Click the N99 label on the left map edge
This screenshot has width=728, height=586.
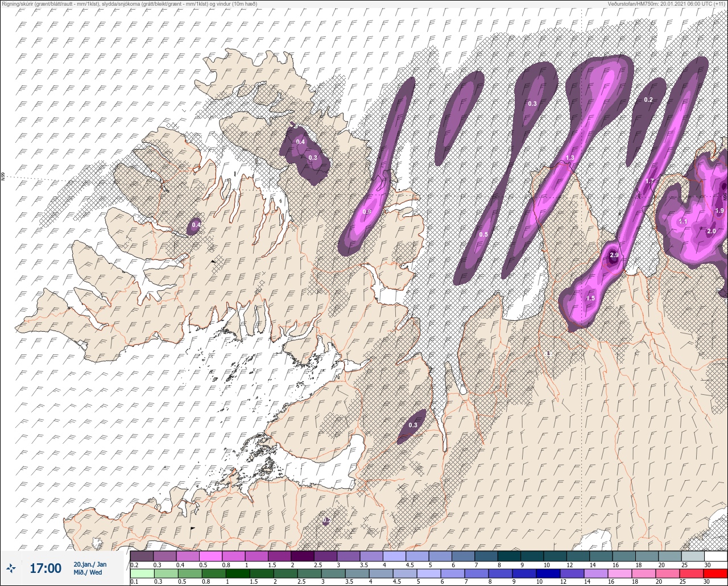click(x=3, y=177)
